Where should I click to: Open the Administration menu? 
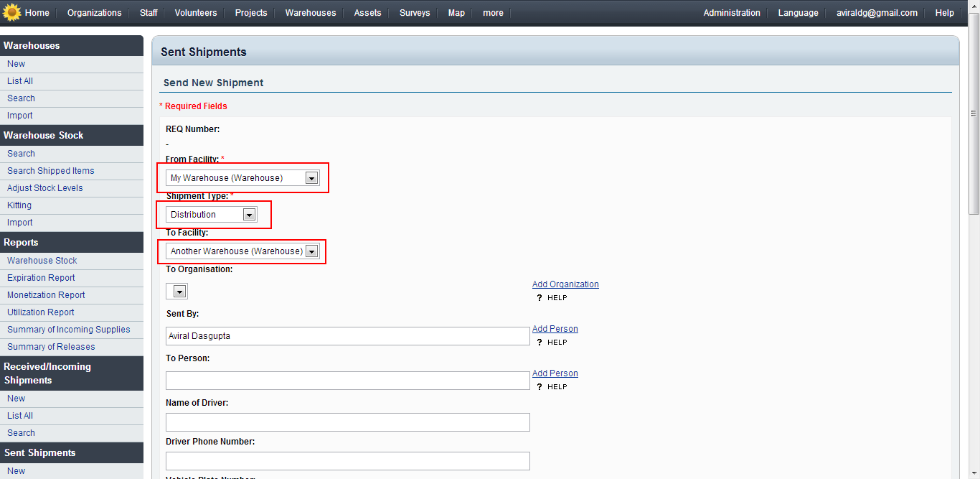tap(731, 13)
